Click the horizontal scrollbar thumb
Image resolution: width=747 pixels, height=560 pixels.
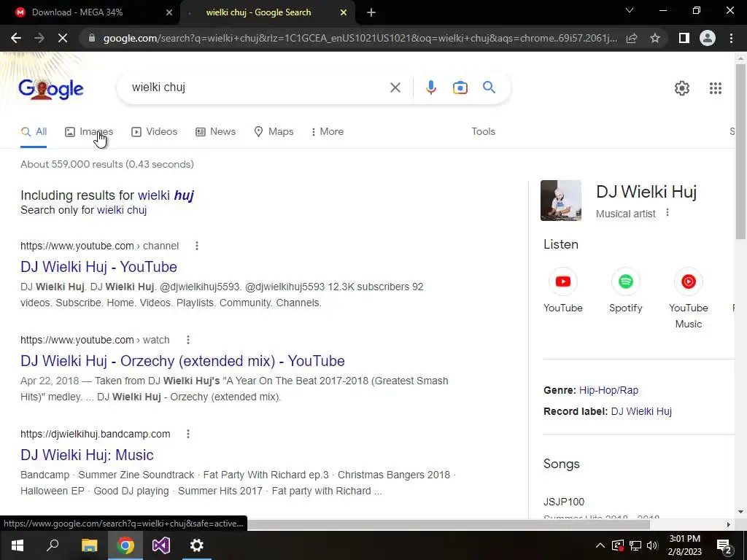tap(449, 524)
